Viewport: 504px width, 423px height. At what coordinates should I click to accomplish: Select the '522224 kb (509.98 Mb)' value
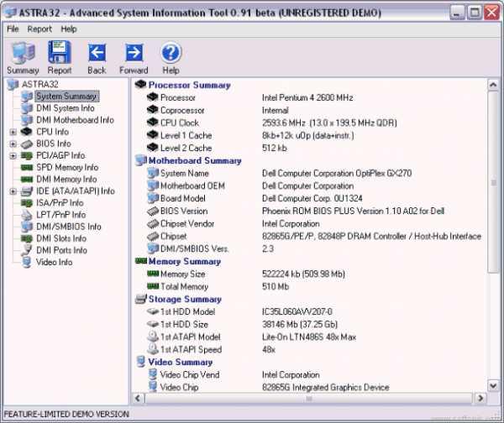pyautogui.click(x=303, y=274)
